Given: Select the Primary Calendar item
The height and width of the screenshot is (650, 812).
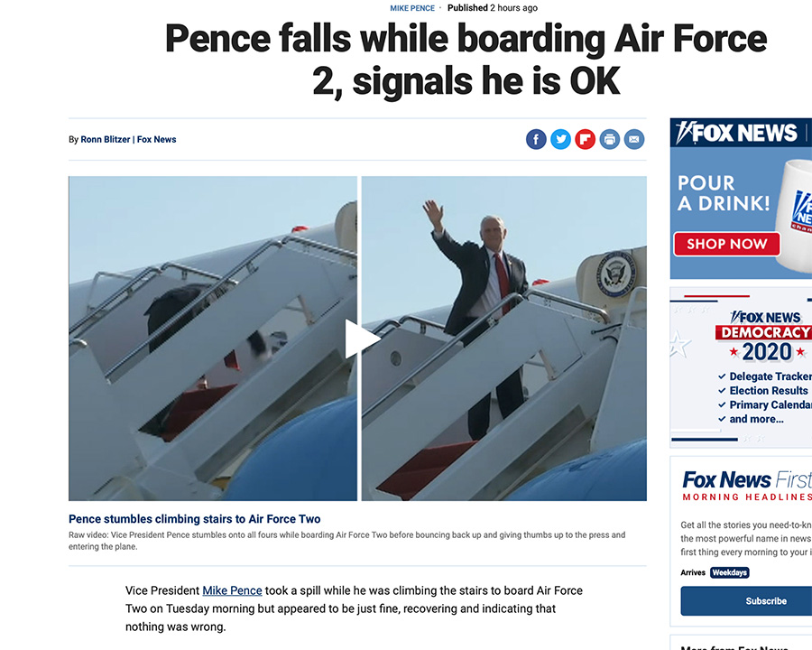Looking at the screenshot, I should [x=770, y=404].
